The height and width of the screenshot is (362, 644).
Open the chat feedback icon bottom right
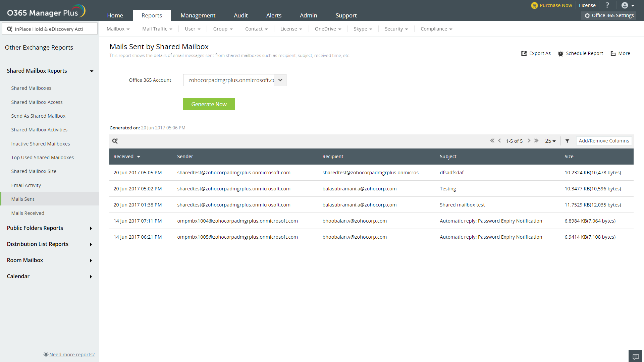[635, 356]
